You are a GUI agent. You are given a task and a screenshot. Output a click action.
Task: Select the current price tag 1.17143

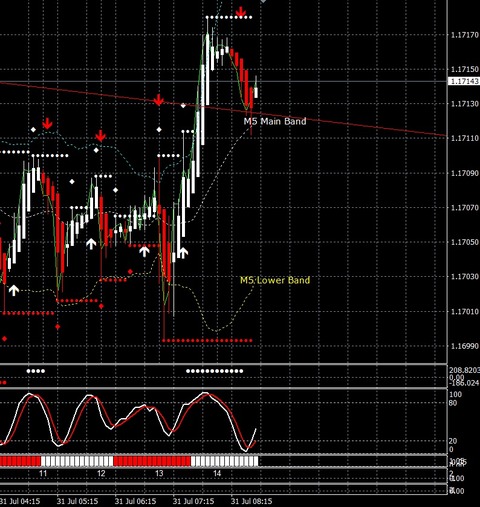pos(464,81)
